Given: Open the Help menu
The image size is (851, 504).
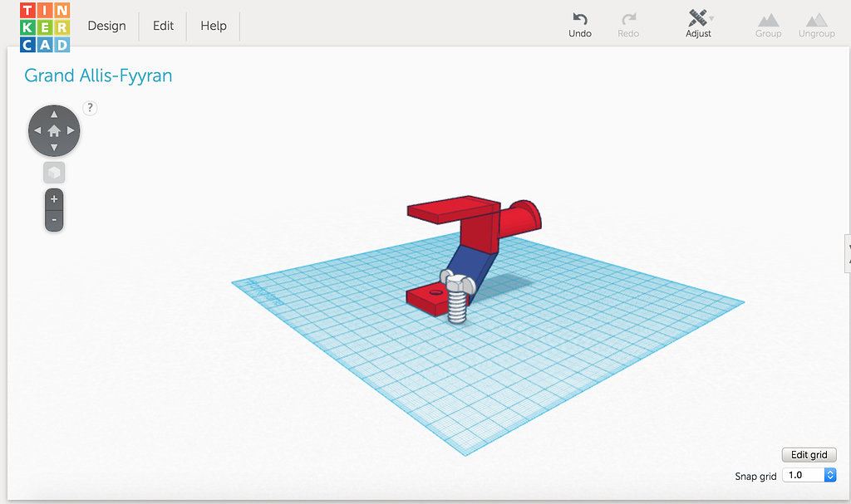Looking at the screenshot, I should tap(213, 26).
